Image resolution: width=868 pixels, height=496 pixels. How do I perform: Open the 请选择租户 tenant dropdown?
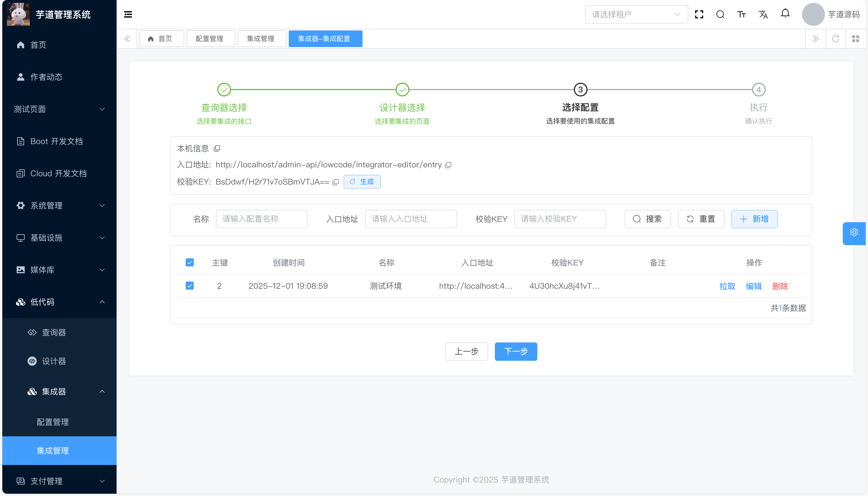pyautogui.click(x=636, y=14)
